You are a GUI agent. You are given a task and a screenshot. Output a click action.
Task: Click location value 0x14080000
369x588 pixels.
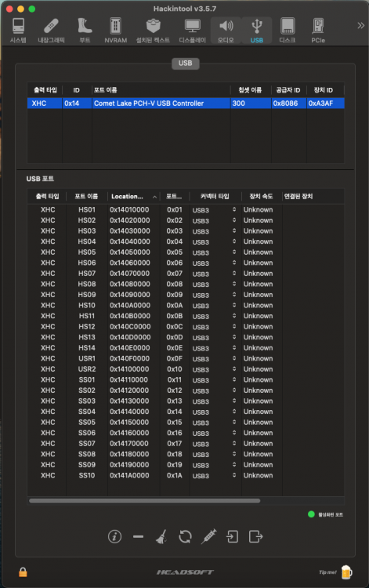(x=129, y=284)
